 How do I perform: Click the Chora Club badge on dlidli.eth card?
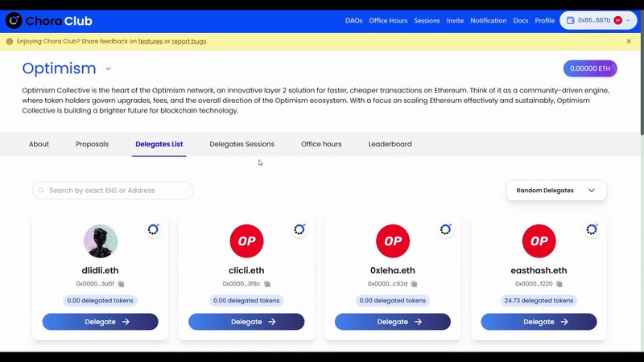(x=153, y=229)
